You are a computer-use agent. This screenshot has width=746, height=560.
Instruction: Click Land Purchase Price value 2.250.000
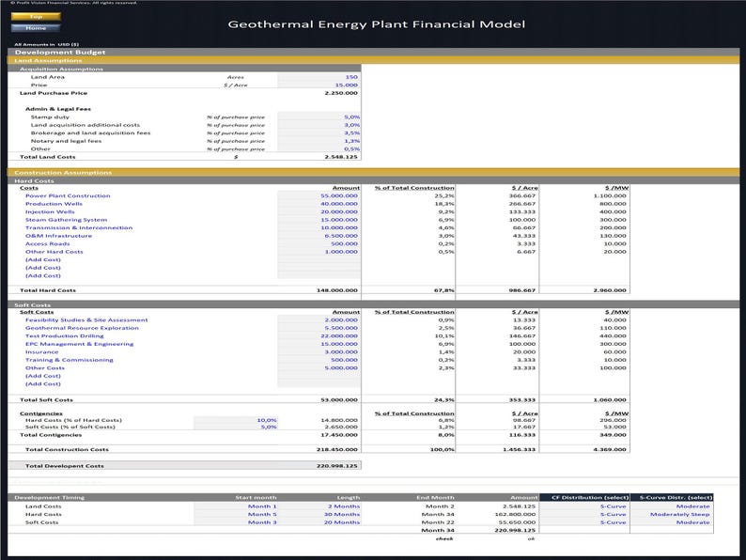[x=341, y=93]
